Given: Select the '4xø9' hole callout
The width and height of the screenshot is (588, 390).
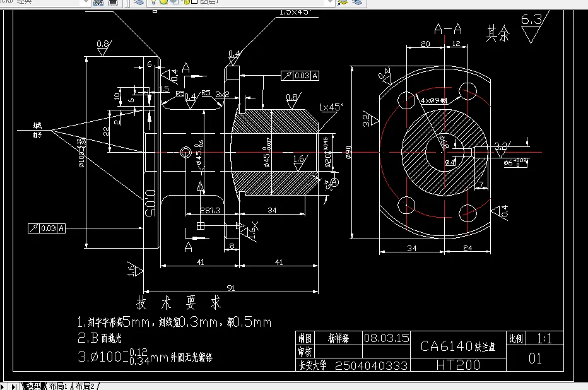Looking at the screenshot, I should point(434,100).
